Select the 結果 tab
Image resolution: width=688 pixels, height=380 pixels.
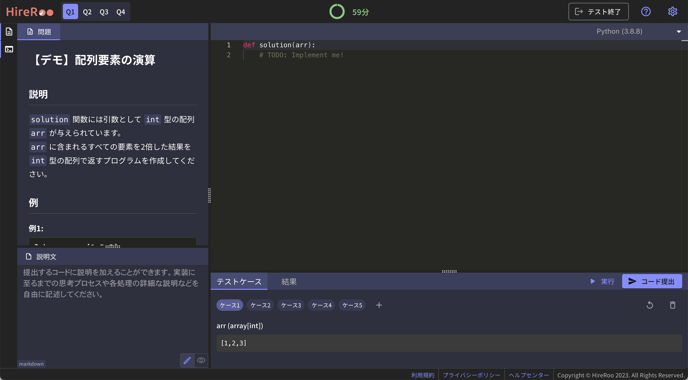click(x=289, y=281)
